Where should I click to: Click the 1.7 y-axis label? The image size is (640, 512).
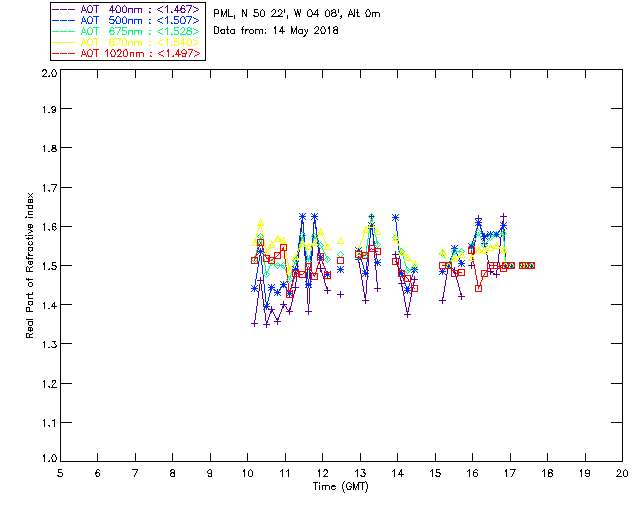pos(49,187)
